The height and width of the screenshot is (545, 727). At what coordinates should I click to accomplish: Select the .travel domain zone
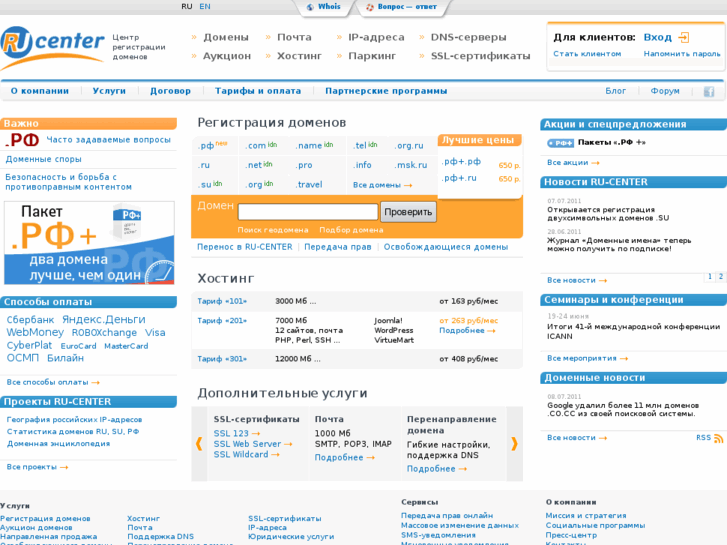click(x=309, y=185)
